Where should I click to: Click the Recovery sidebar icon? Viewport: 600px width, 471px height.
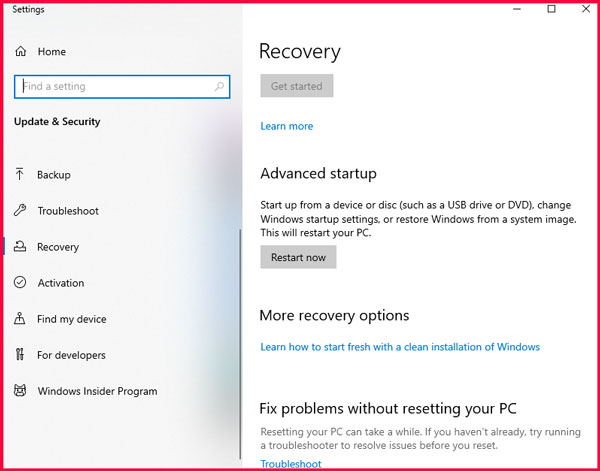coord(20,246)
